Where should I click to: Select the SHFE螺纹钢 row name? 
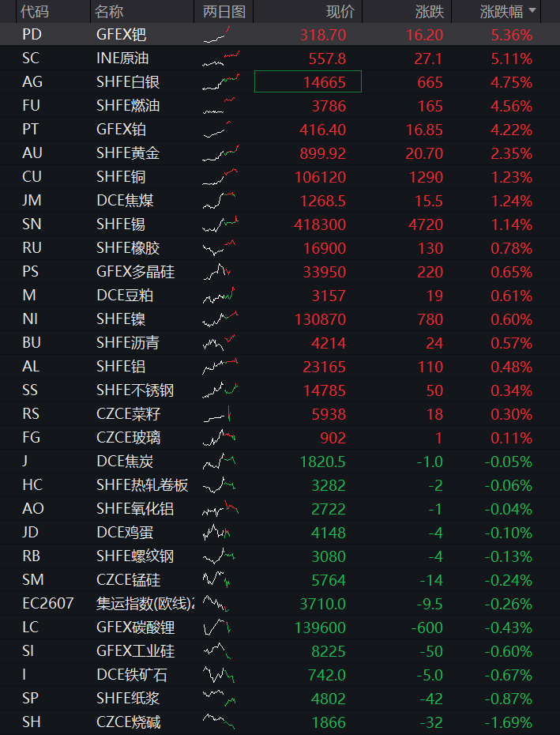pyautogui.click(x=135, y=556)
